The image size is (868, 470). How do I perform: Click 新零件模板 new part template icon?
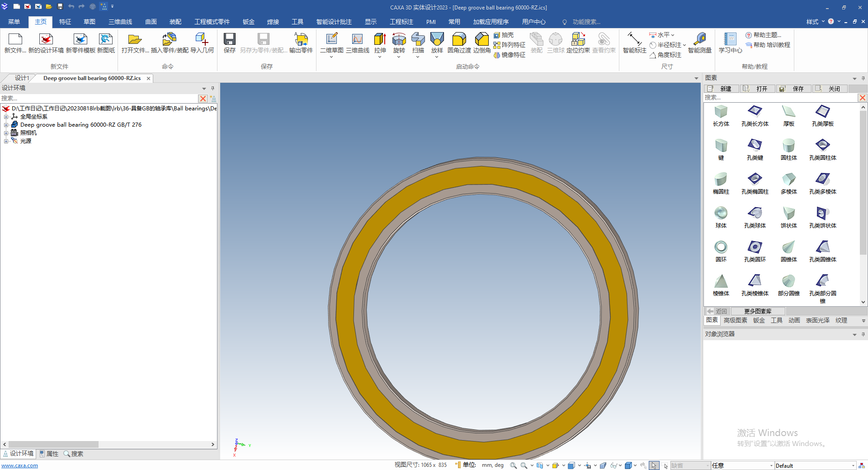coord(80,43)
